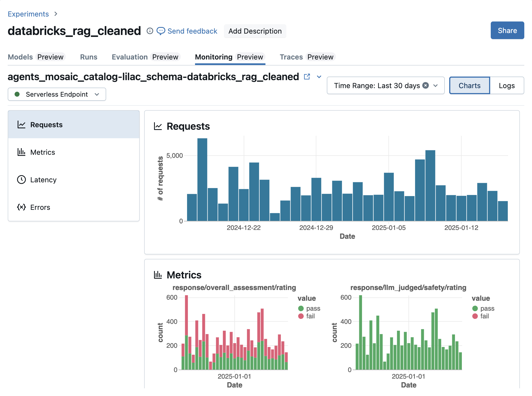Click the bar icon beside Metrics panel heading
The image size is (532, 396).
pos(158,275)
